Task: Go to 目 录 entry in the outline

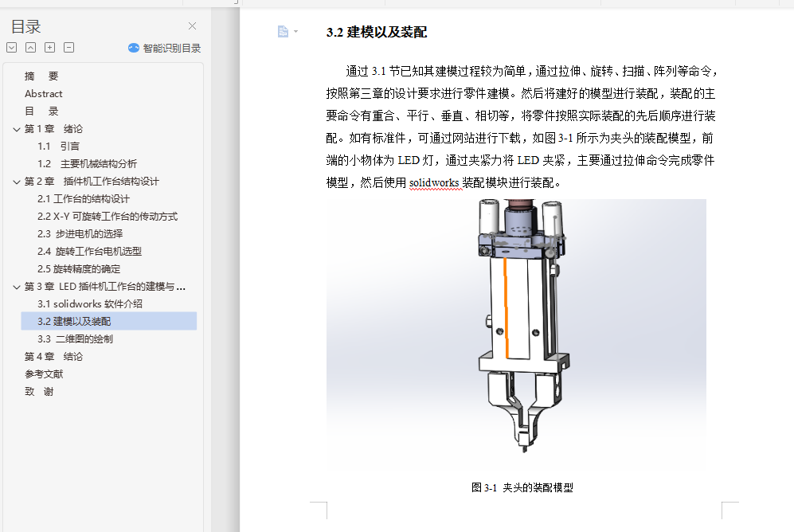Action: point(41,111)
